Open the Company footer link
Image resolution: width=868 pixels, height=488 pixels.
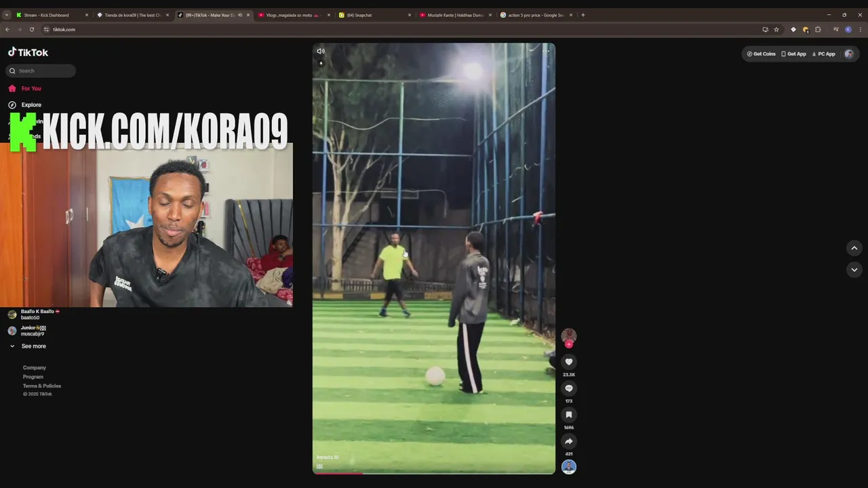(35, 368)
